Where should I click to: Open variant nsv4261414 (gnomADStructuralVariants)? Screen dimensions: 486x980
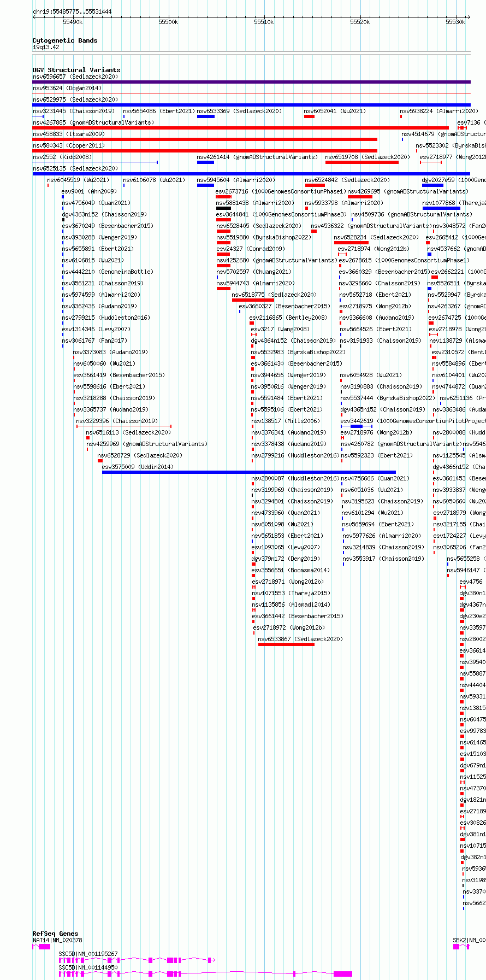257,157
